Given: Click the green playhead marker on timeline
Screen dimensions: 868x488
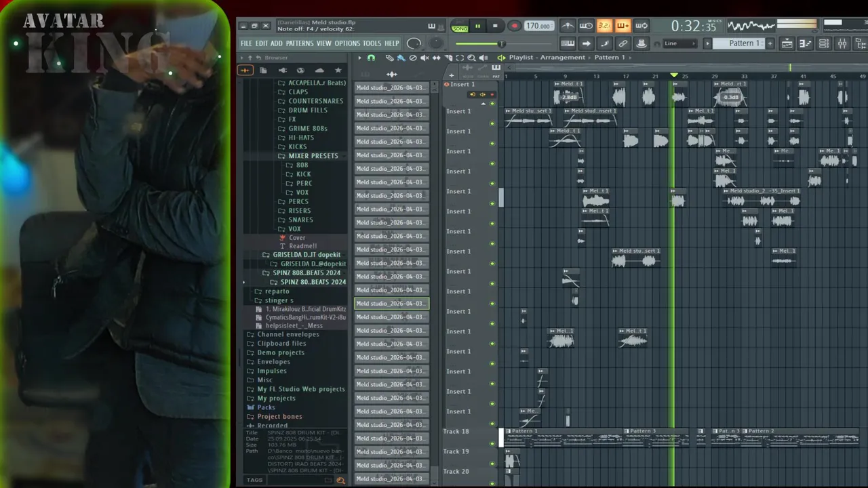Looking at the screenshot, I should (673, 75).
